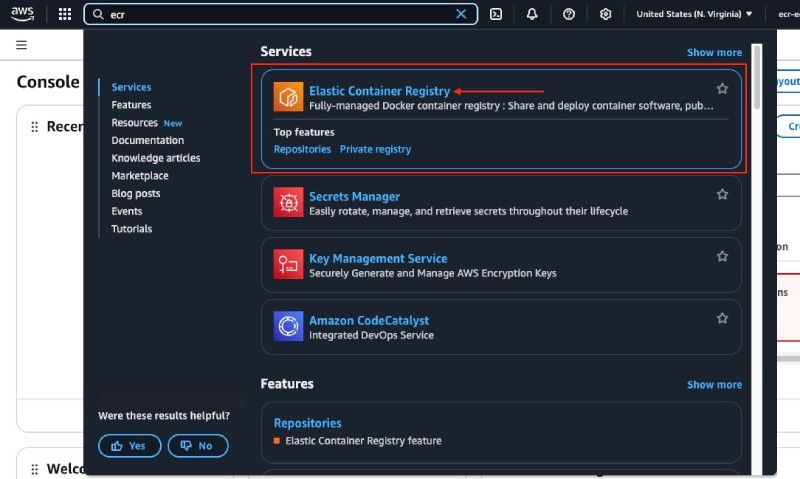The width and height of the screenshot is (800, 479).
Task: Select Marketplace filter category
Action: 140,175
